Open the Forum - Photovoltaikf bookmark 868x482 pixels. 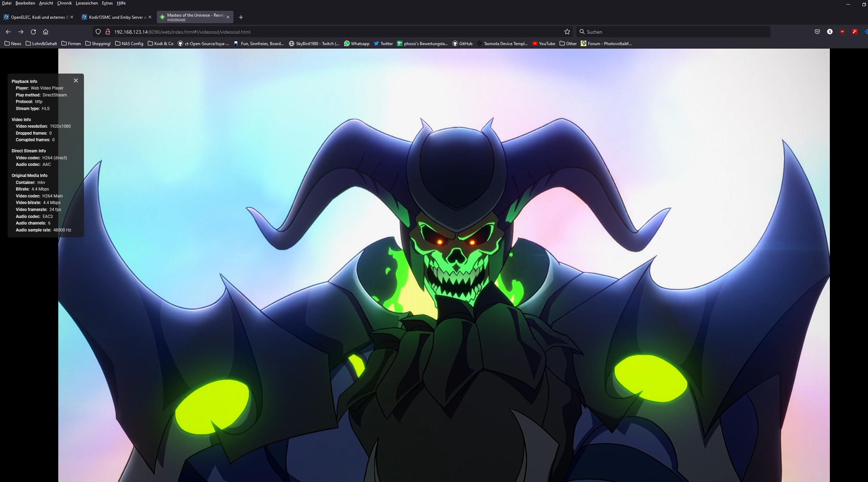pos(606,44)
